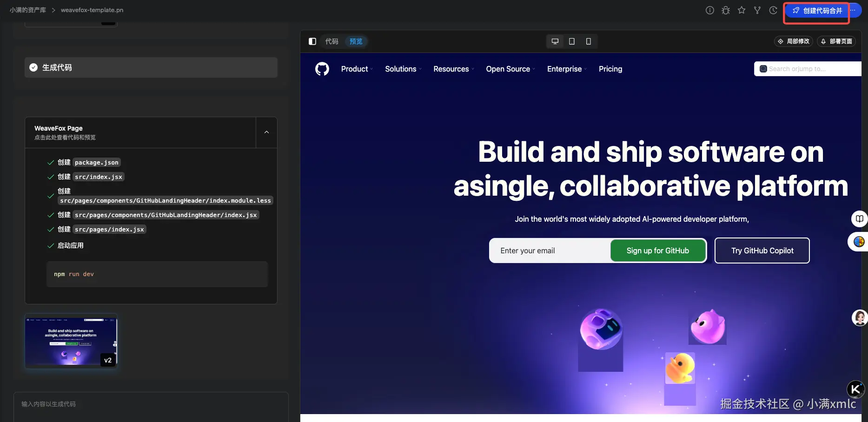The height and width of the screenshot is (422, 868).
Task: Click the Join the world's most widely text
Action: coord(632,219)
